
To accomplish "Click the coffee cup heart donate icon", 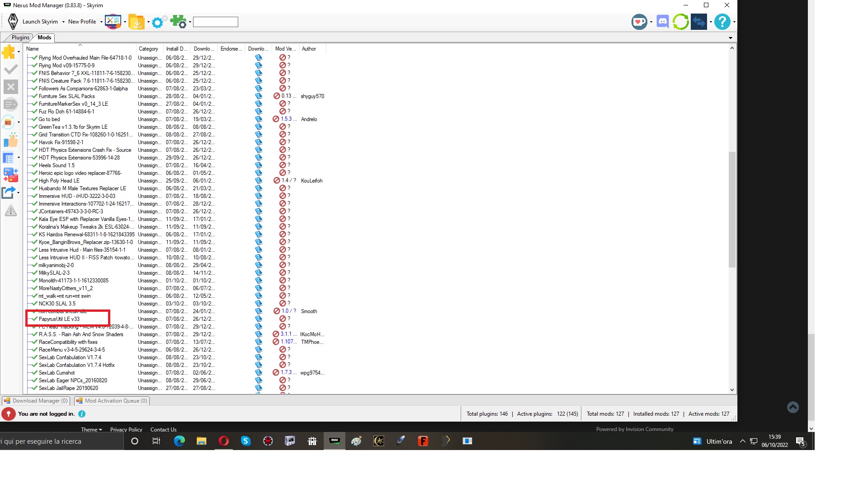I will point(639,21).
